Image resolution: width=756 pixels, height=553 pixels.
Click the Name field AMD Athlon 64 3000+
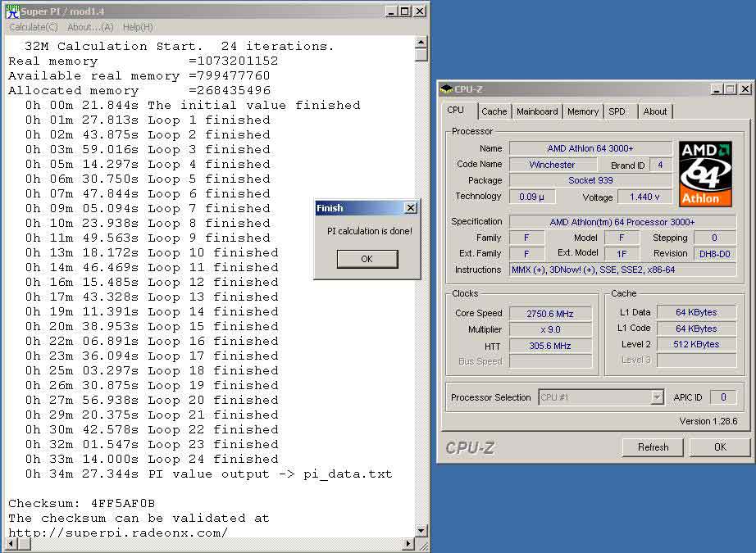click(x=590, y=148)
